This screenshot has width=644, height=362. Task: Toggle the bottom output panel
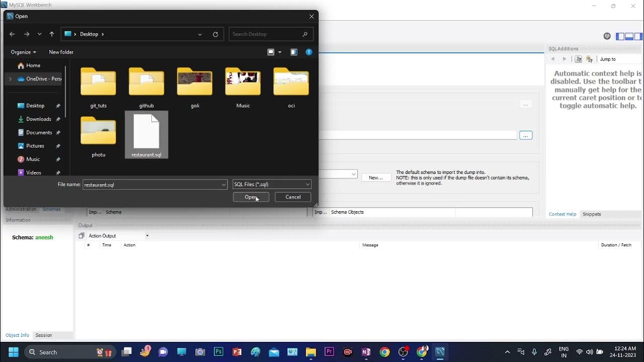[629, 36]
